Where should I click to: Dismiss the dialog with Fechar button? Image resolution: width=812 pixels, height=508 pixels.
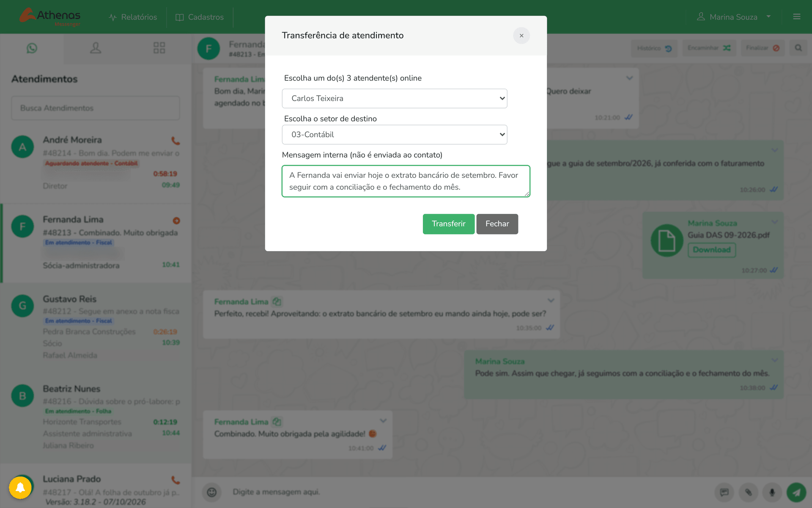click(x=497, y=224)
